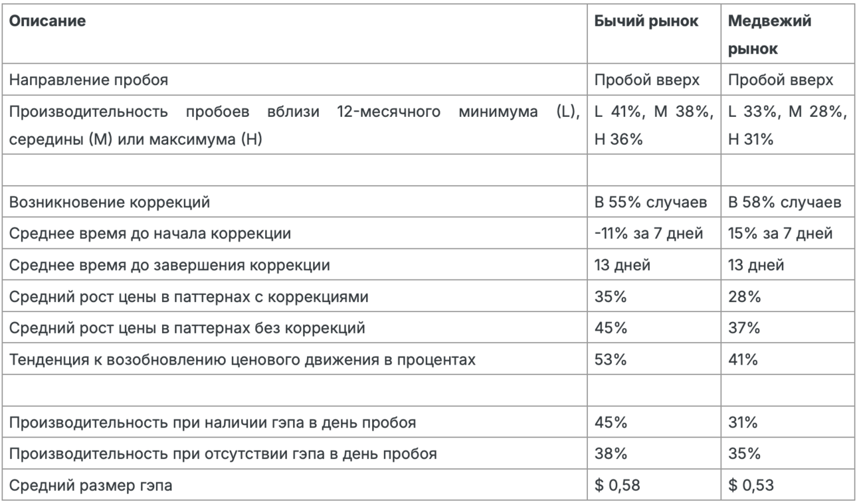Select Средний размер гэпа row label
Image resolution: width=857 pixels, height=504 pixels.
90,485
